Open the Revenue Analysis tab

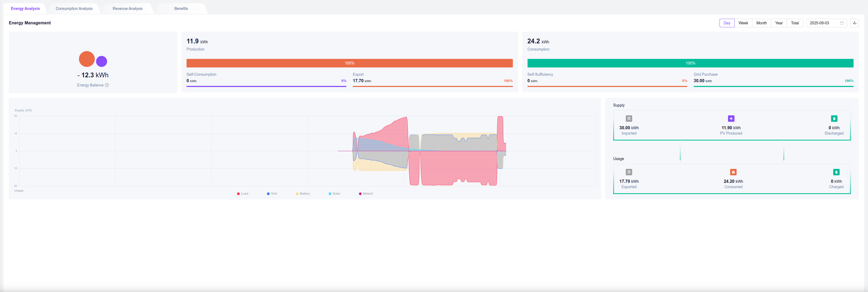coord(127,8)
